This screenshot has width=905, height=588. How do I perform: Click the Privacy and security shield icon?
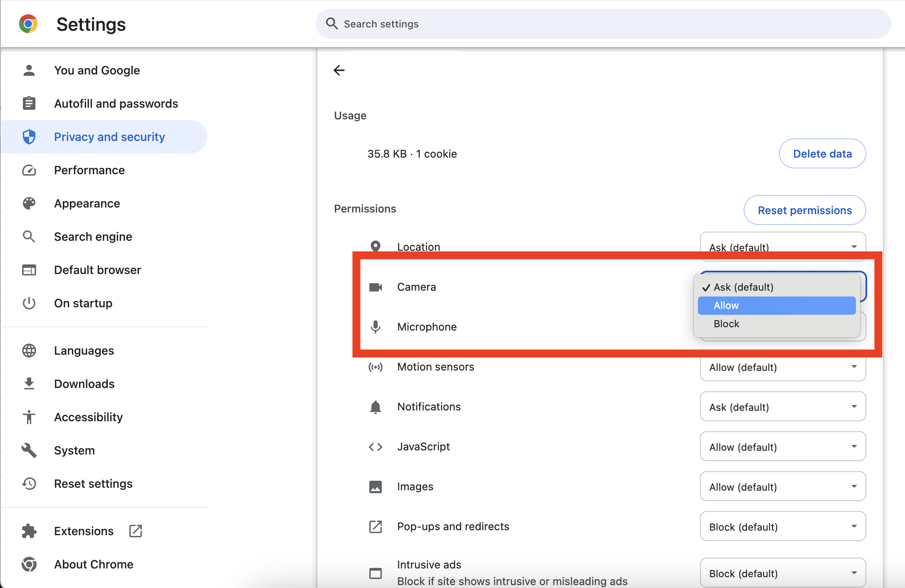[x=29, y=137]
